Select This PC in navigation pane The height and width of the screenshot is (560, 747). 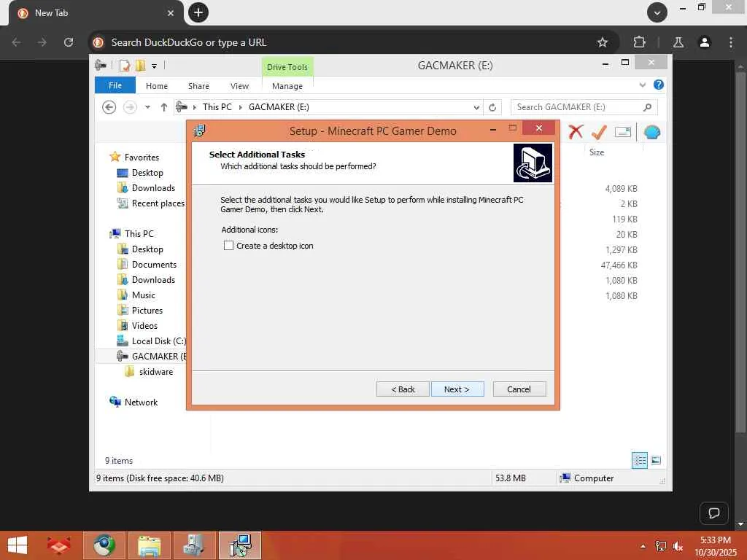click(x=139, y=234)
